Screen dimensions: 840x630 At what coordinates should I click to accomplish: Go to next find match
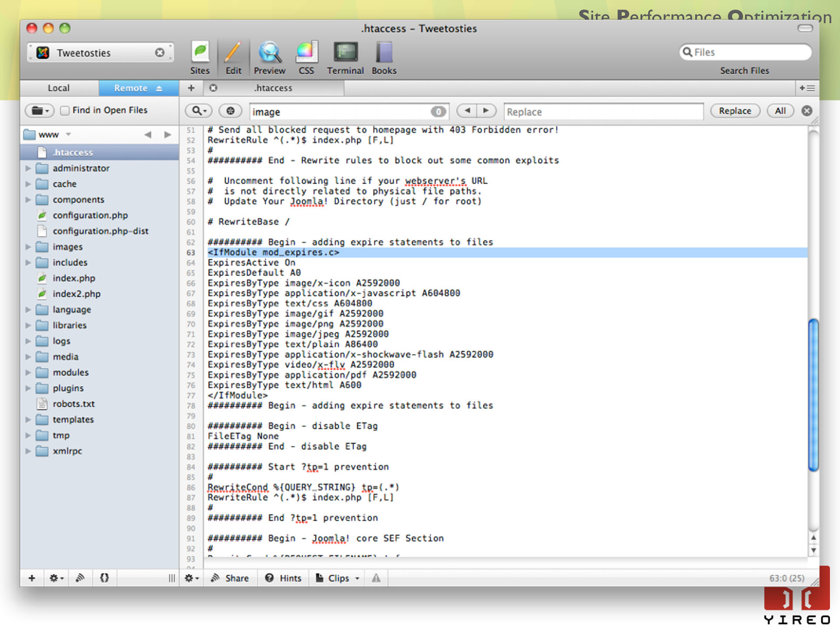click(x=486, y=111)
